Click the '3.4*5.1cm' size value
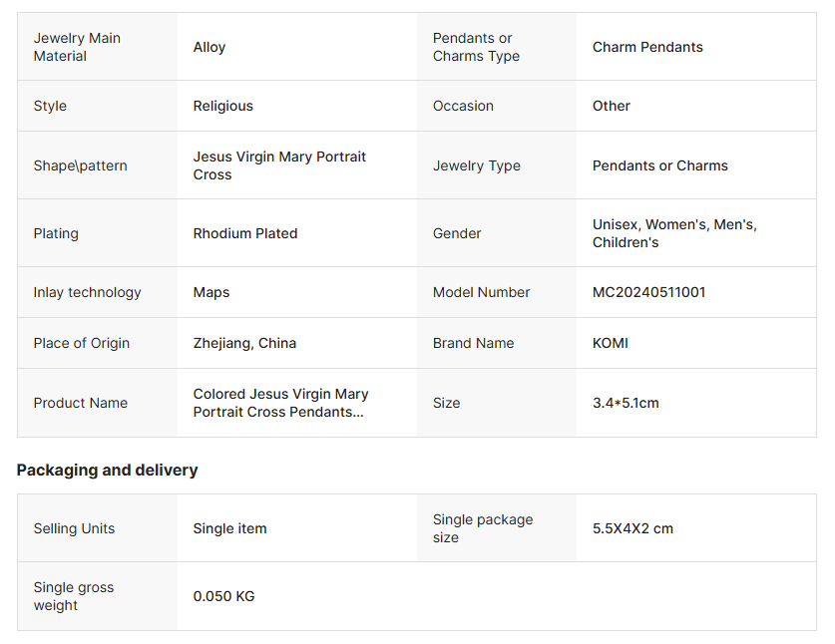835x644 pixels. coord(626,403)
